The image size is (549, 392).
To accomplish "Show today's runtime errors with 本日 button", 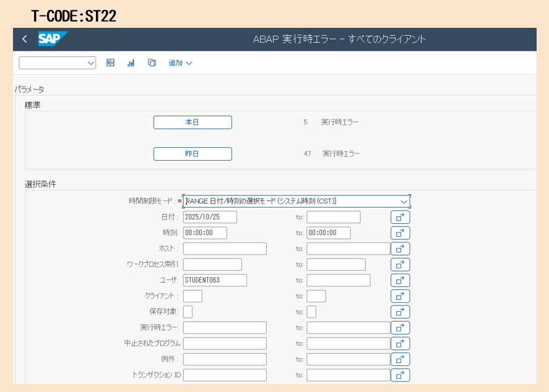I will [x=192, y=122].
